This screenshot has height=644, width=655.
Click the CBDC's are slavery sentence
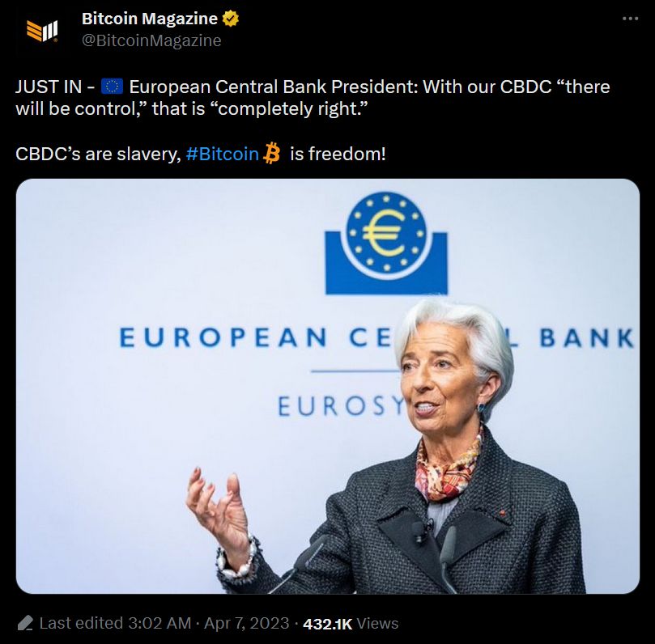click(x=201, y=154)
